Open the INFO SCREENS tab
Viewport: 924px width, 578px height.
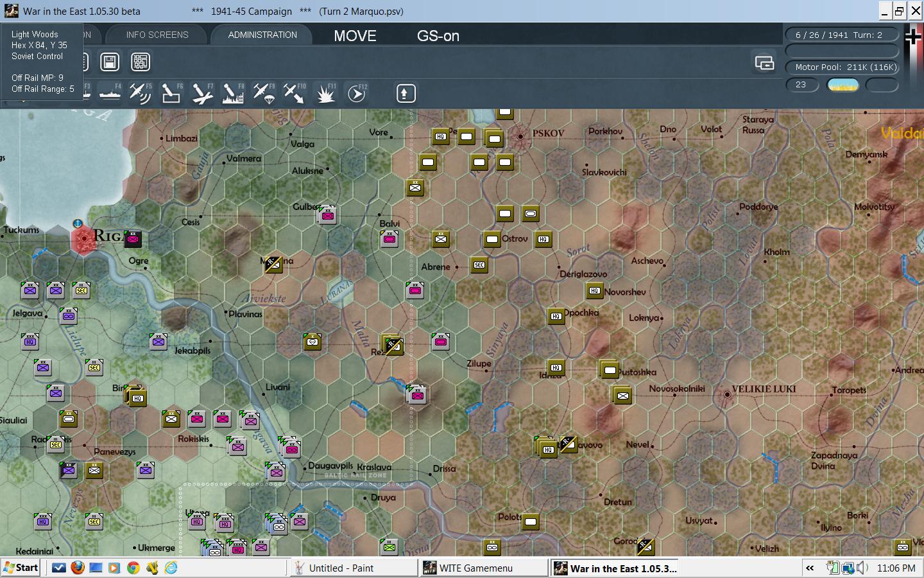click(157, 35)
